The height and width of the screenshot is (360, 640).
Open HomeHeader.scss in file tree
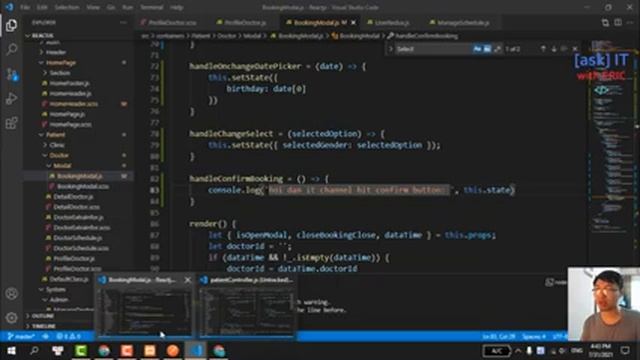tap(79, 104)
